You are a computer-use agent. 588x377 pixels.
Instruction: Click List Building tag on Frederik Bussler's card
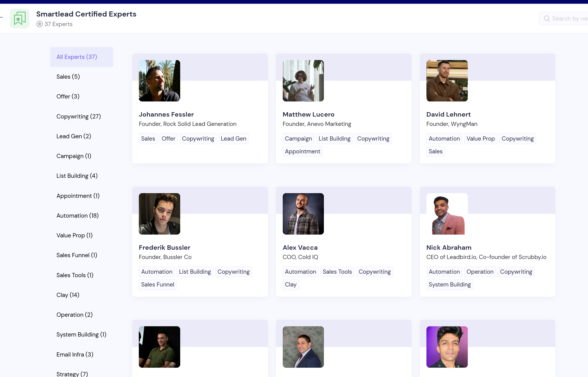click(195, 272)
